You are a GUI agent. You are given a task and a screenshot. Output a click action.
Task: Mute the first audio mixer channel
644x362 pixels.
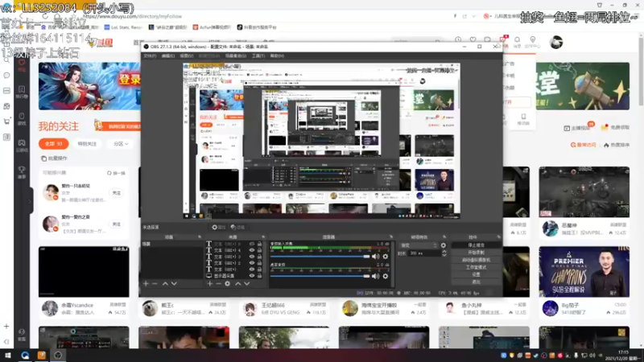pyautogui.click(x=375, y=257)
